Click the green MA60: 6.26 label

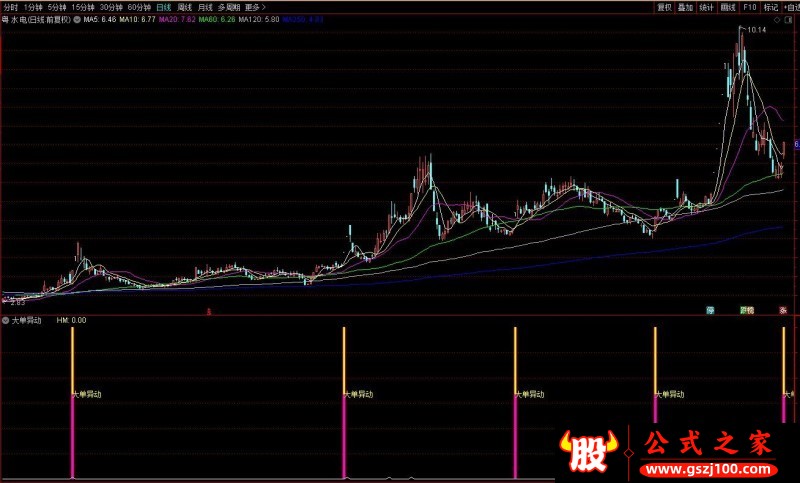(x=217, y=20)
